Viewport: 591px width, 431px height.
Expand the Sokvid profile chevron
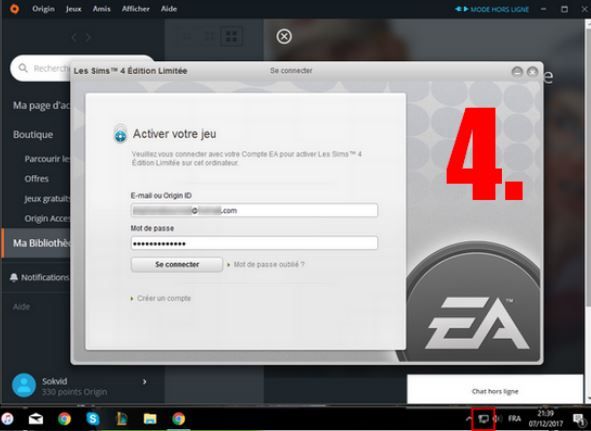(x=144, y=382)
